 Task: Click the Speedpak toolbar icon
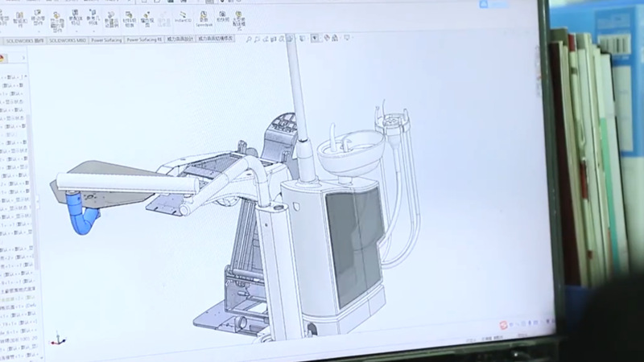point(201,17)
